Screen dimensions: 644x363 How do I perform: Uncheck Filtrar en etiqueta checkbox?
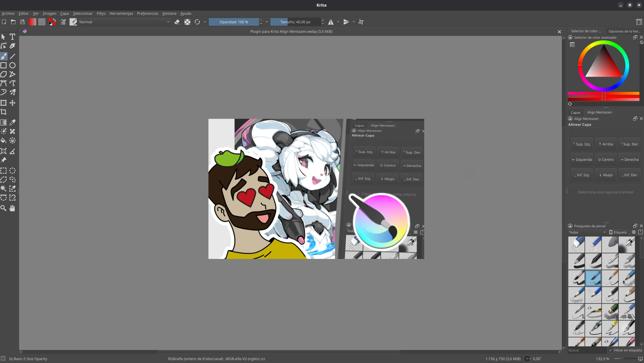[611, 350]
